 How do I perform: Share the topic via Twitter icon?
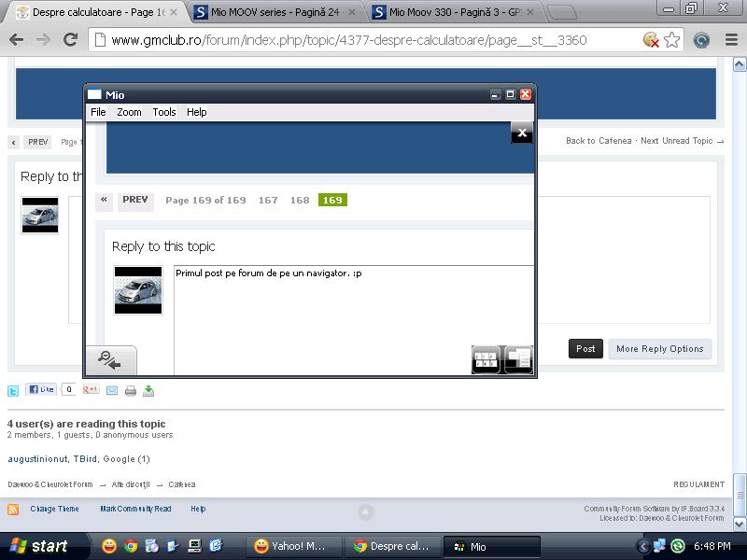point(13,391)
